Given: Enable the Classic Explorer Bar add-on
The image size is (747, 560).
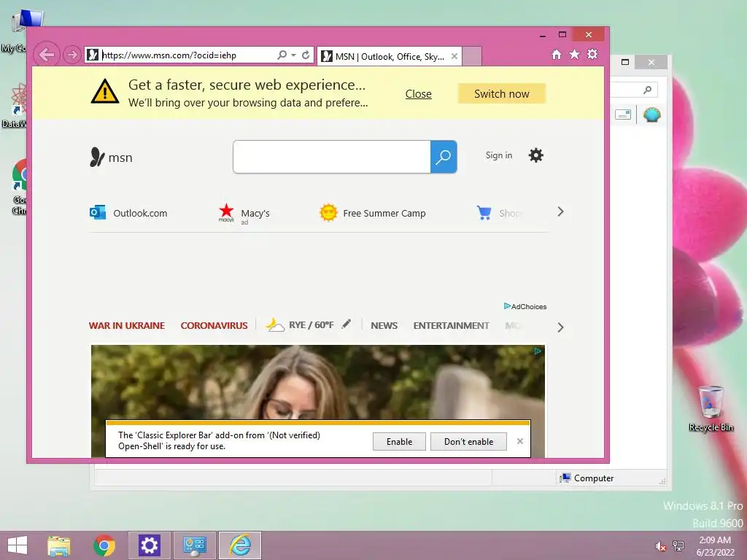Looking at the screenshot, I should 399,442.
